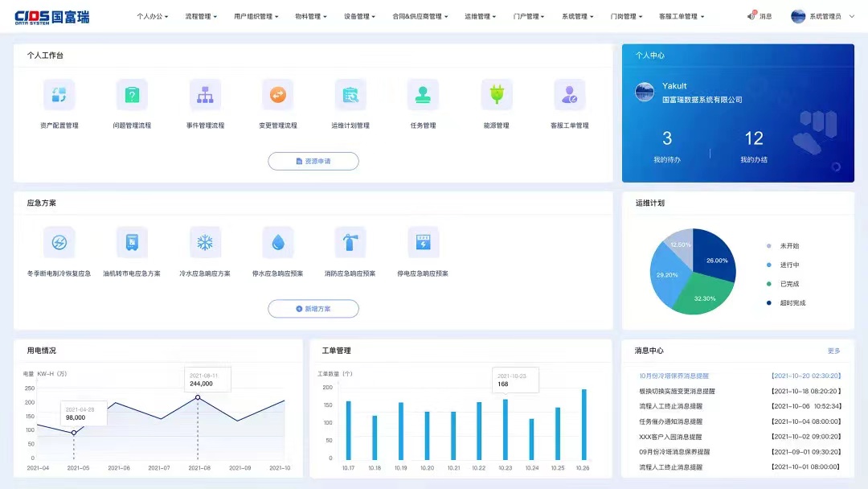Screen dimensions: 868x489
Task: Click the 新增方案 button
Action: 313,309
